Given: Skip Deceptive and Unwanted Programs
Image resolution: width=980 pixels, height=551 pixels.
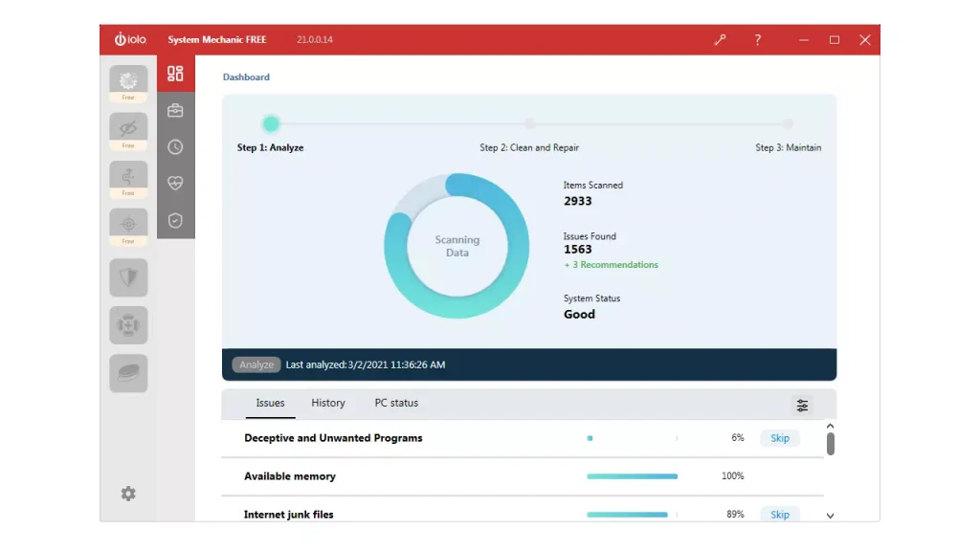Looking at the screenshot, I should [x=779, y=438].
